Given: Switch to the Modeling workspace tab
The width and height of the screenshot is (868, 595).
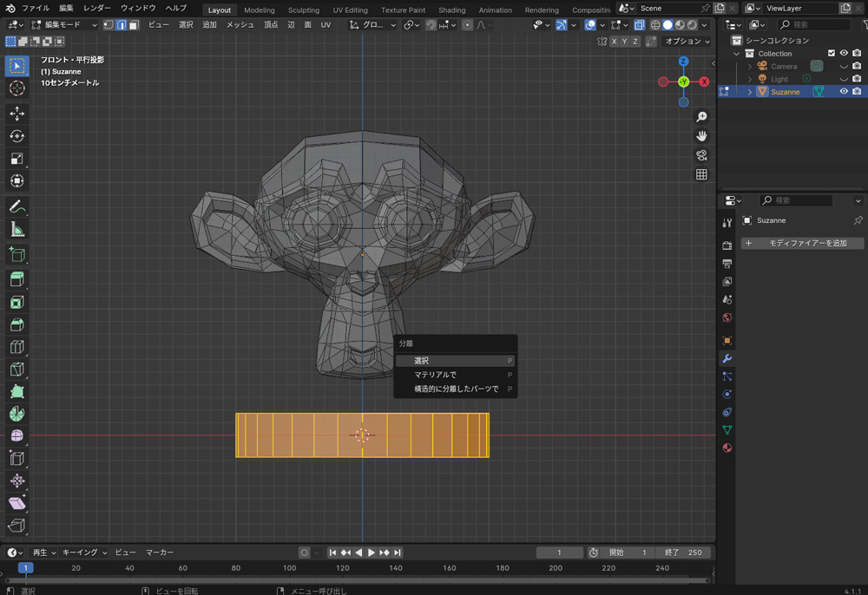Looking at the screenshot, I should (259, 10).
